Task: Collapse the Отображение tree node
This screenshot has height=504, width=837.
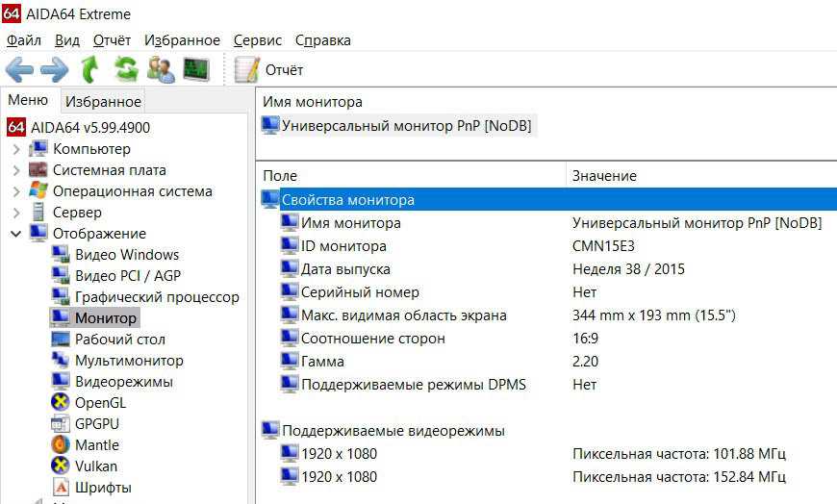Action: (16, 234)
